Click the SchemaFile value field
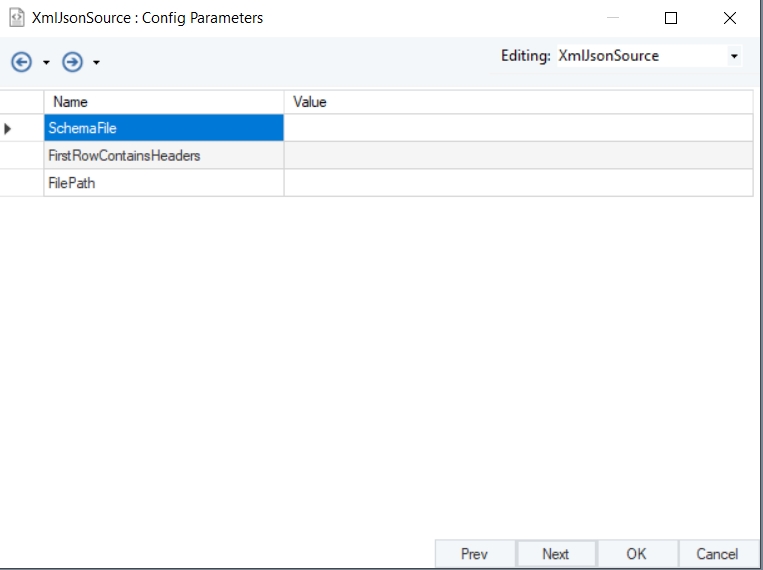 point(518,128)
